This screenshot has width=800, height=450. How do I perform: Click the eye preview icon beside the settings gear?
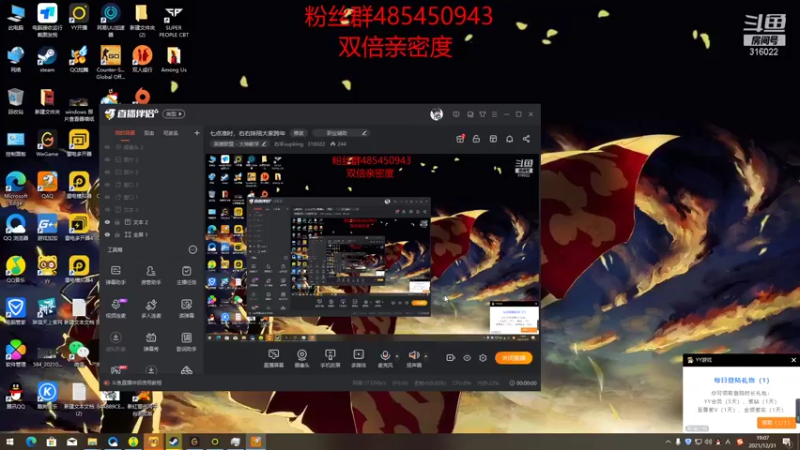tap(467, 358)
